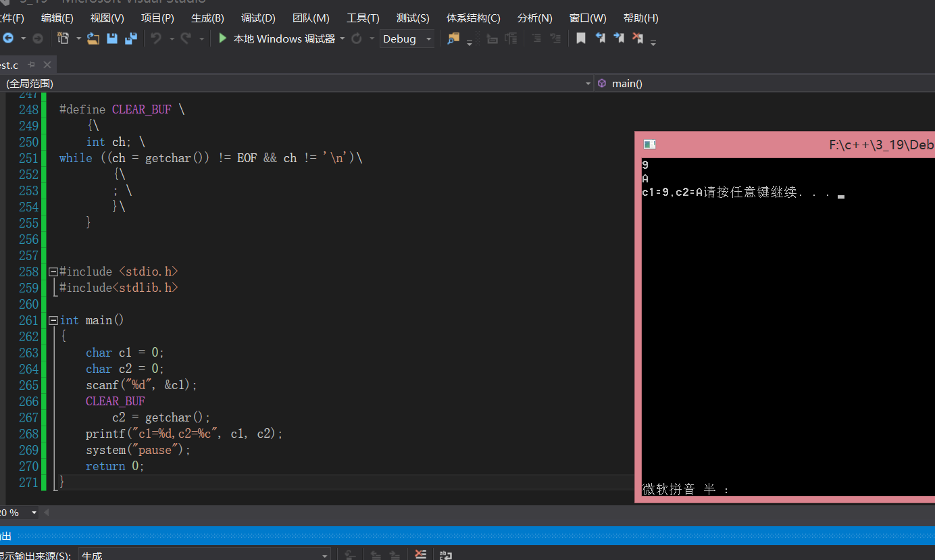Open the Find in Files folder icon

click(x=453, y=39)
